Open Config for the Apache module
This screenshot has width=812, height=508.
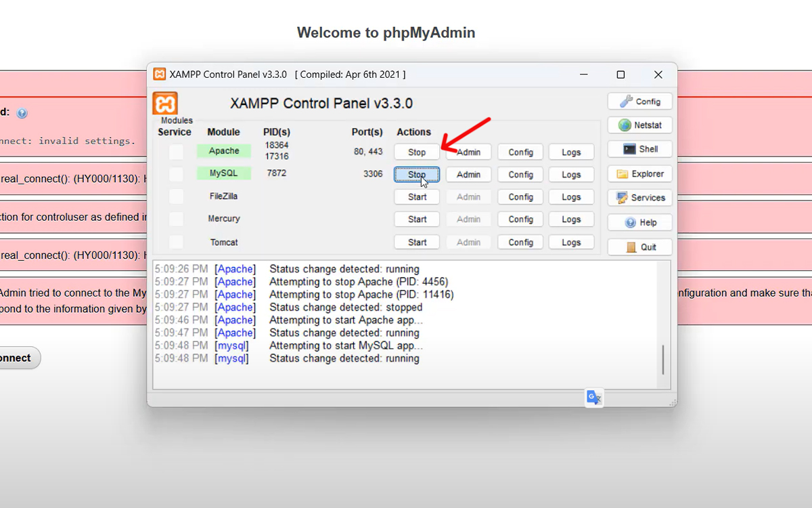click(x=520, y=152)
